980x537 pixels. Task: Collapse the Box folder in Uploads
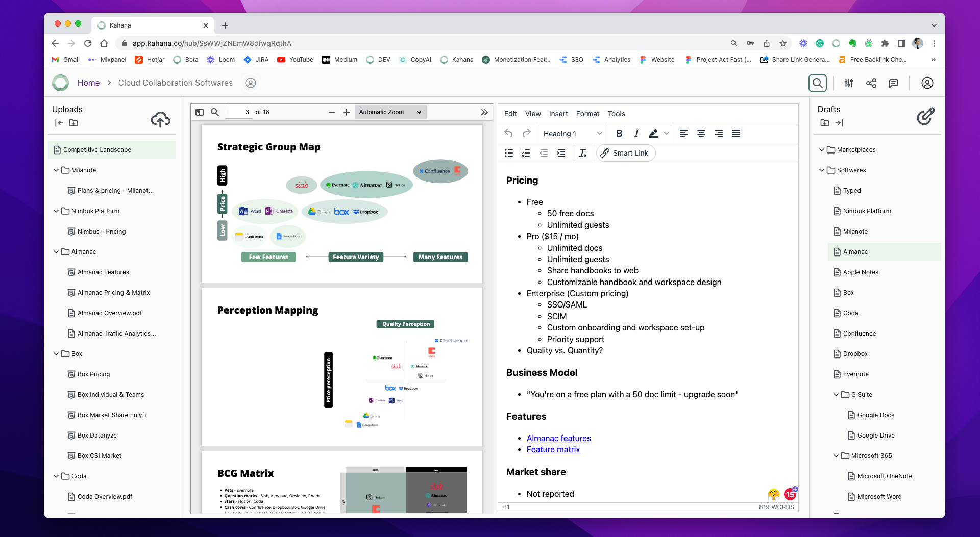click(x=56, y=354)
